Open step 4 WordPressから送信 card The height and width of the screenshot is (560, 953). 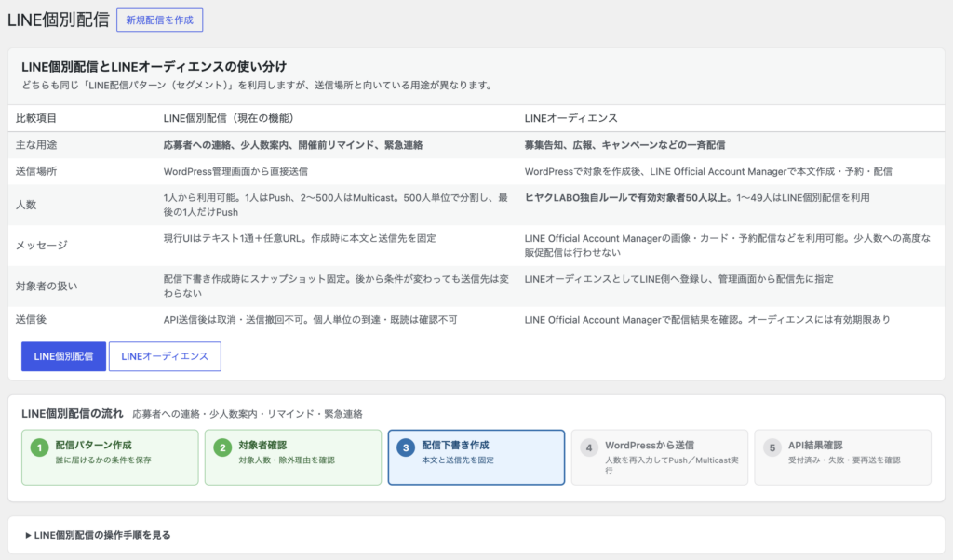660,458
